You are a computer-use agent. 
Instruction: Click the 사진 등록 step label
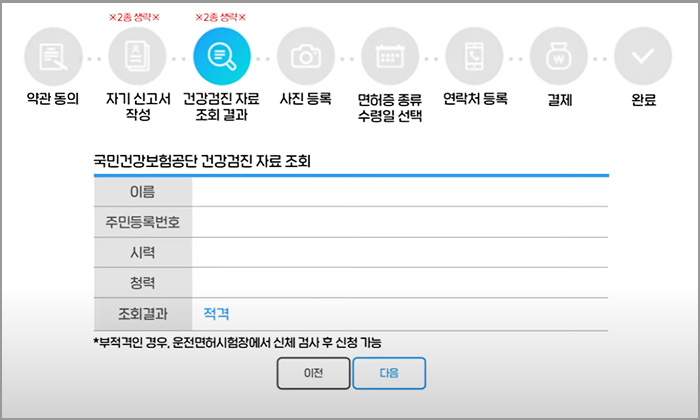tap(306, 99)
